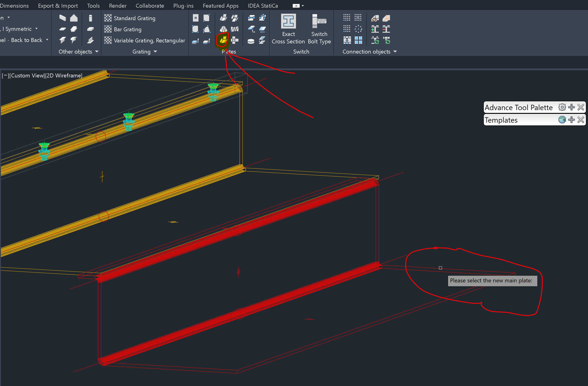Viewport: 588px width, 386px height.
Task: Select Variable Grating, Rectangular button
Action: pyautogui.click(x=145, y=41)
